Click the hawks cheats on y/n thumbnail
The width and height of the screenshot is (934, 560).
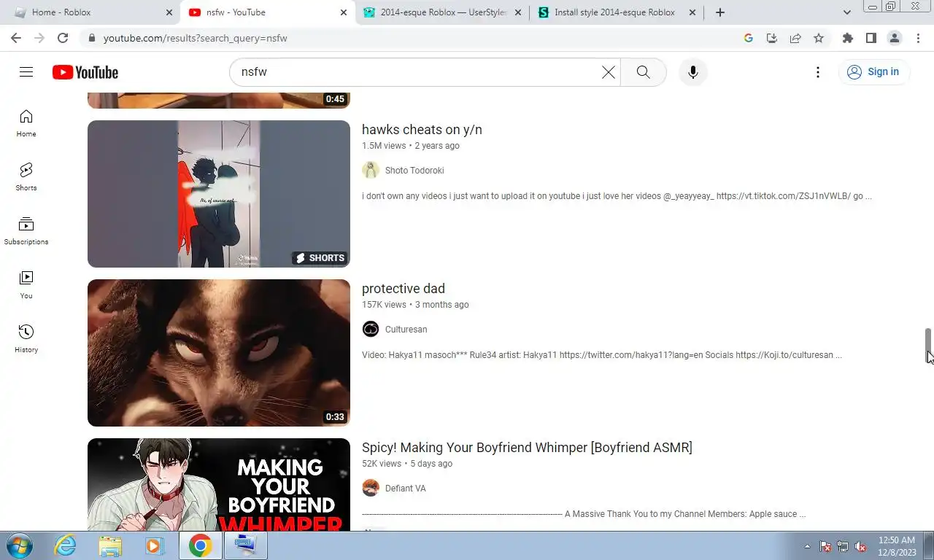219,194
